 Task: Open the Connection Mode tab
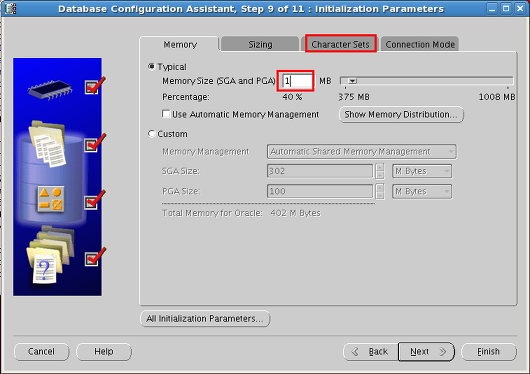pyautogui.click(x=420, y=44)
